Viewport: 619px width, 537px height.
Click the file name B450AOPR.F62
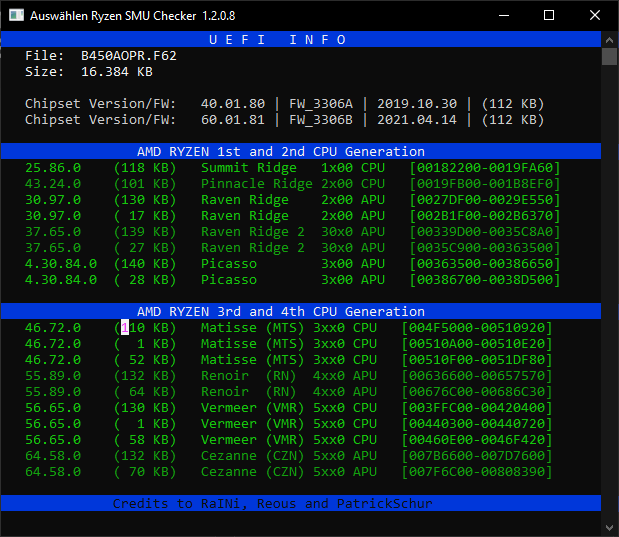(129, 56)
